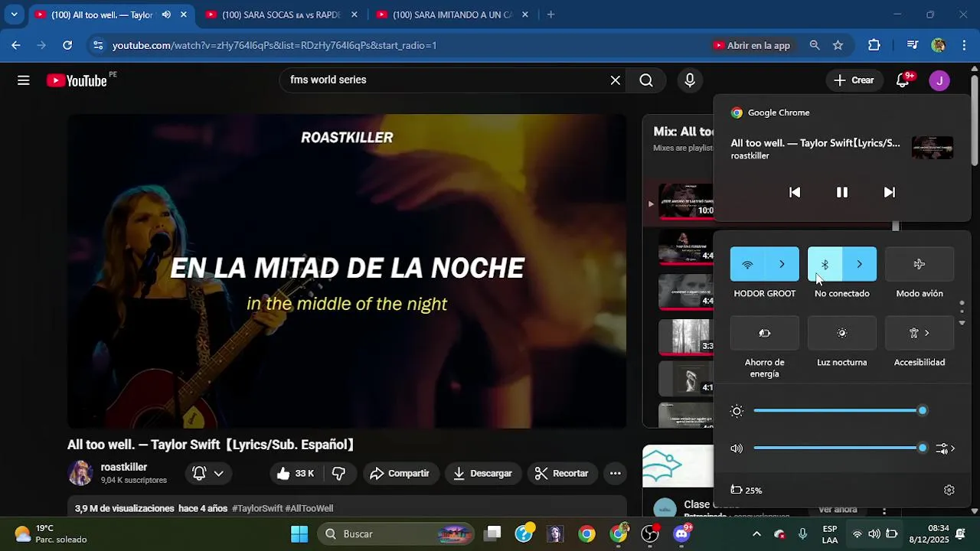The image size is (980, 551).
Task: Open YouTube notifications bell
Action: click(903, 80)
